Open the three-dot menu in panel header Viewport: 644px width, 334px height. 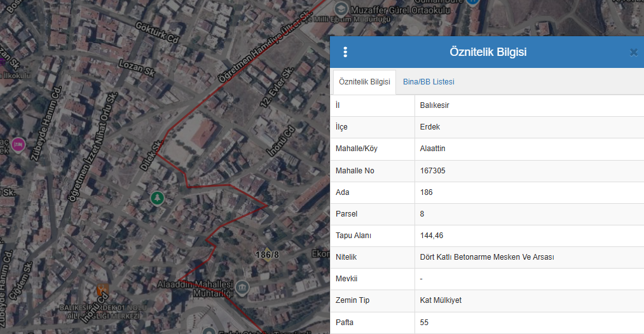click(345, 52)
